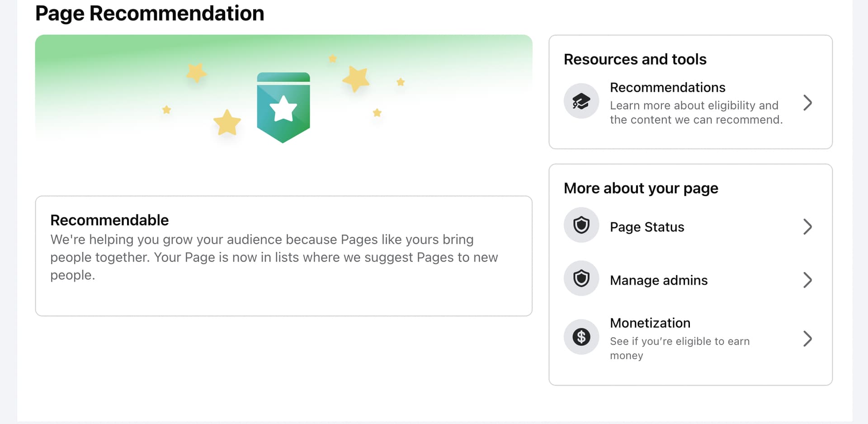The width and height of the screenshot is (868, 424).
Task: Open Page Status via its chevron arrow
Action: coord(807,227)
